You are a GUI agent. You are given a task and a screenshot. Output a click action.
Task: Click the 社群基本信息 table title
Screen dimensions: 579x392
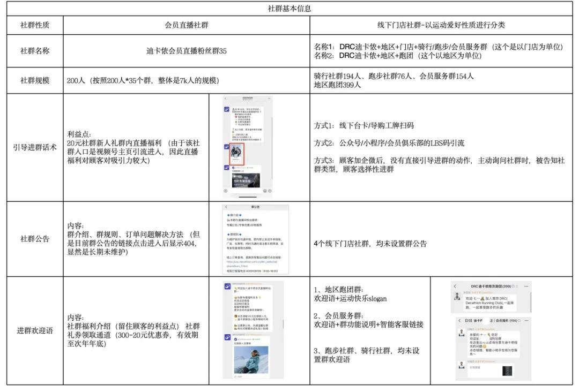289,9
